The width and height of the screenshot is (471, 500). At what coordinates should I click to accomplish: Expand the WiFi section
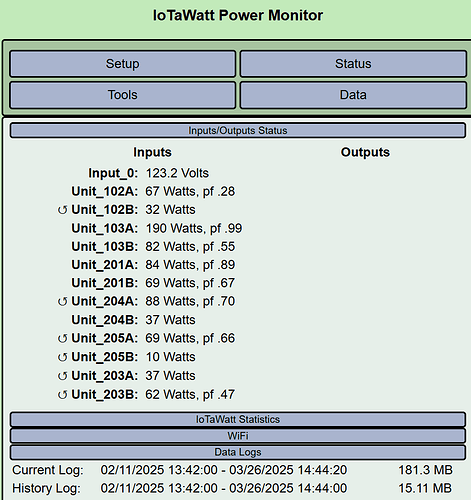click(x=238, y=436)
